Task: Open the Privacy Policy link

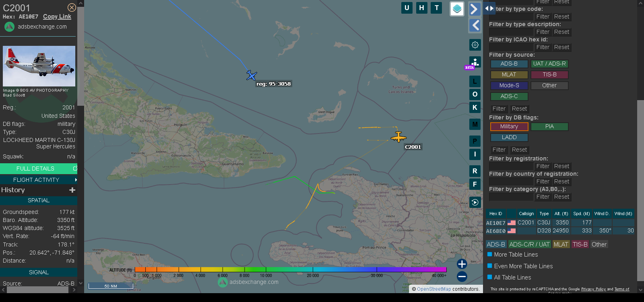Action: (x=593, y=289)
